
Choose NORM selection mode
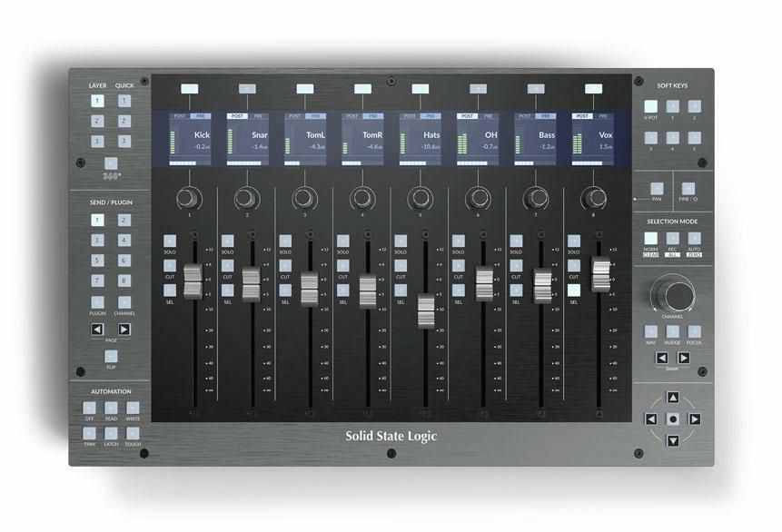(651, 238)
